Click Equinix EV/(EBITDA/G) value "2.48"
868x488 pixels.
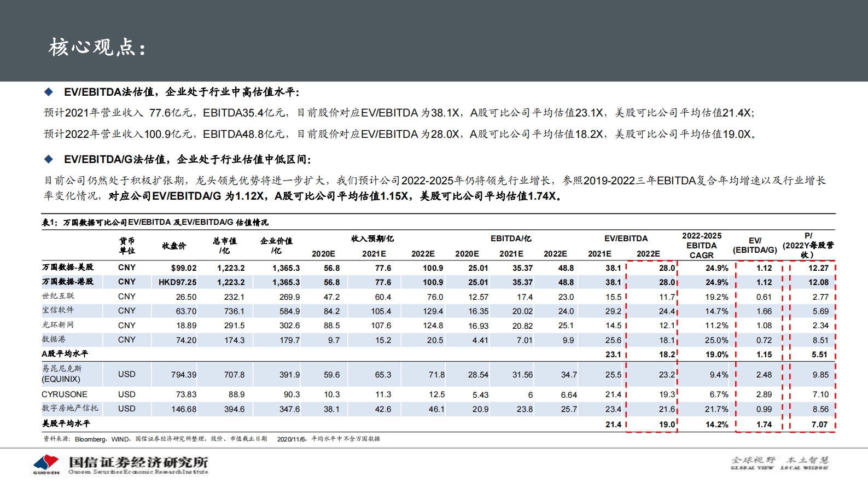pos(764,375)
